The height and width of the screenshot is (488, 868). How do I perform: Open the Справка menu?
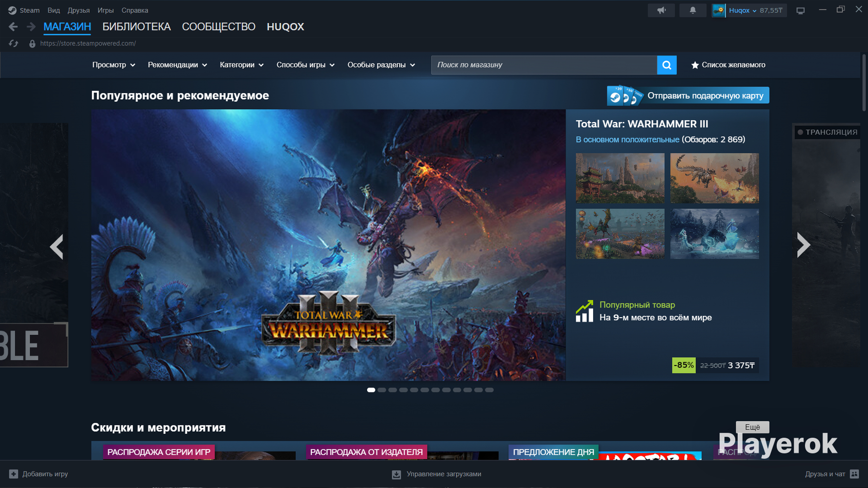(x=135, y=10)
